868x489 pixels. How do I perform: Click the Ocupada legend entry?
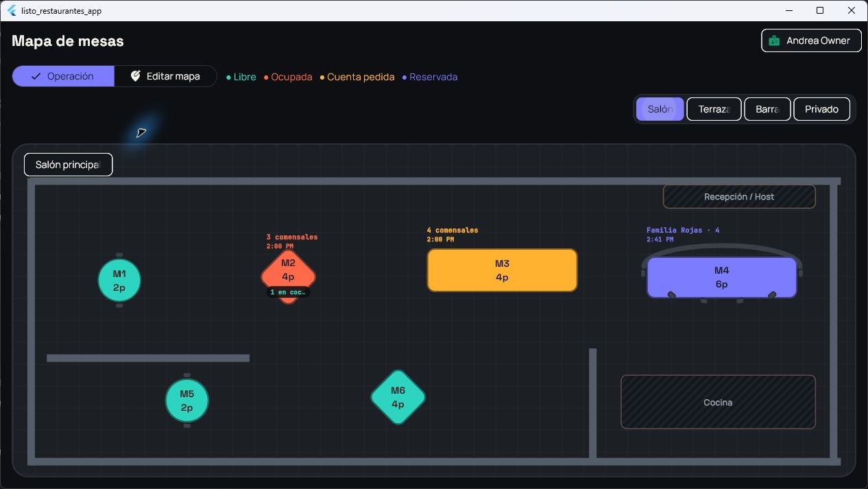pyautogui.click(x=288, y=77)
